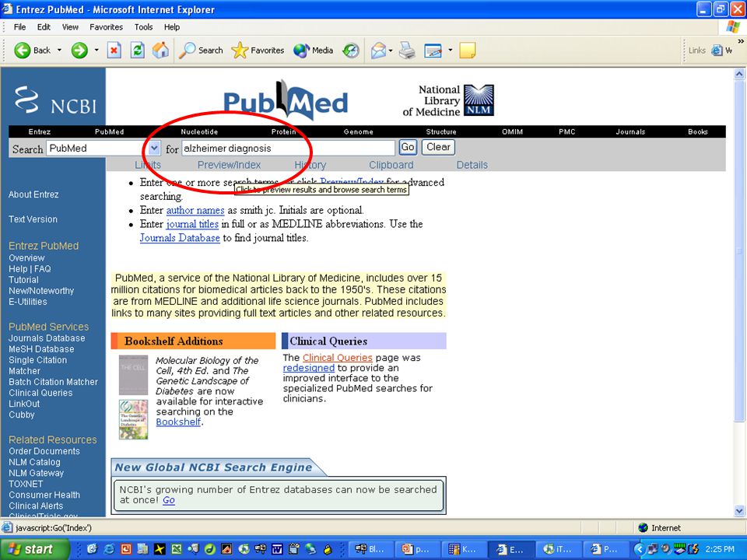Click the NCBI logo
747x560 pixels.
[x=55, y=100]
